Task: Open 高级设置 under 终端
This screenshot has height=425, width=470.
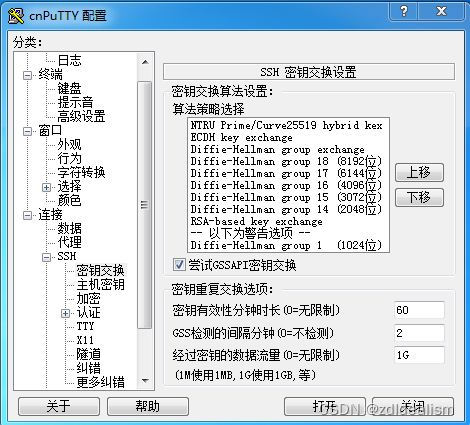Action: click(x=81, y=116)
